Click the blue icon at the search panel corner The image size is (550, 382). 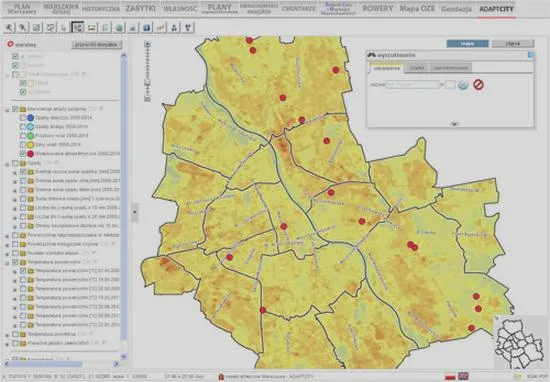click(x=531, y=54)
